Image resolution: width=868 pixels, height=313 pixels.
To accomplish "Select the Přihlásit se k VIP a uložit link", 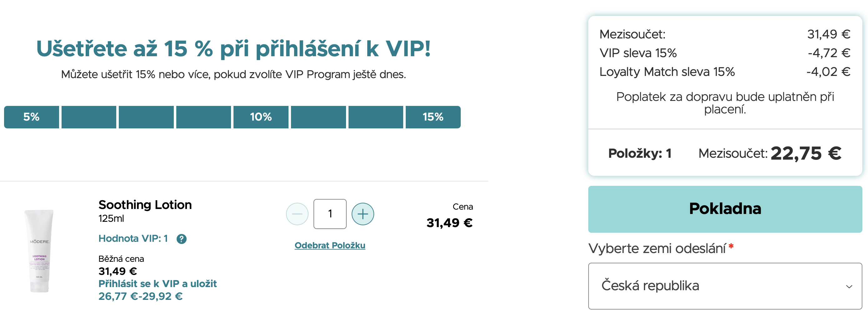I will pos(157,284).
